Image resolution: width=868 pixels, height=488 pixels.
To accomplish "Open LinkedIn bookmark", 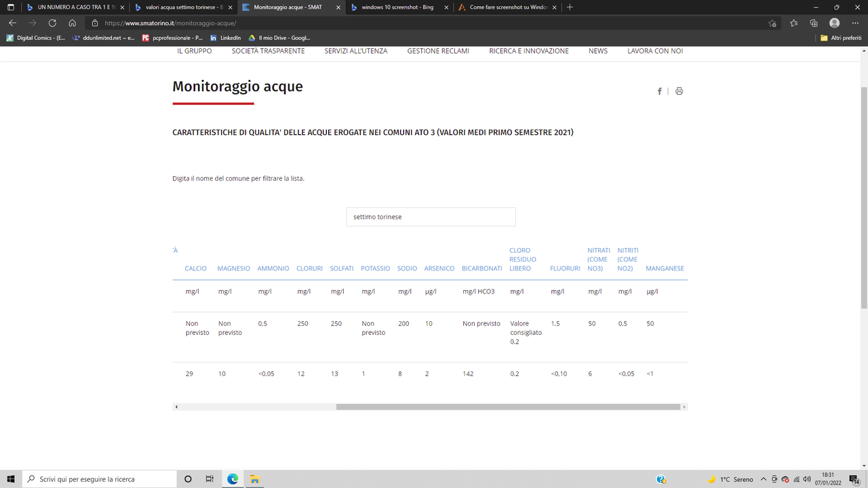I will (225, 38).
